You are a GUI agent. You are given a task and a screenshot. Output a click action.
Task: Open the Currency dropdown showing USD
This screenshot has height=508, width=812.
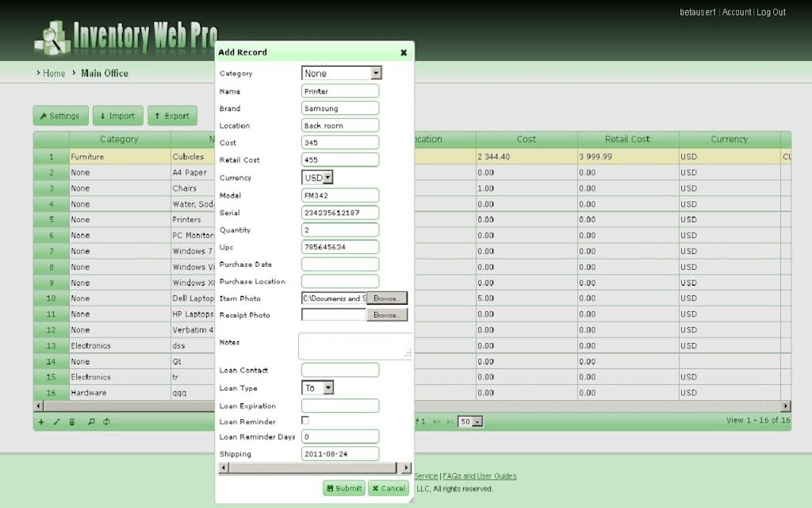pos(317,177)
